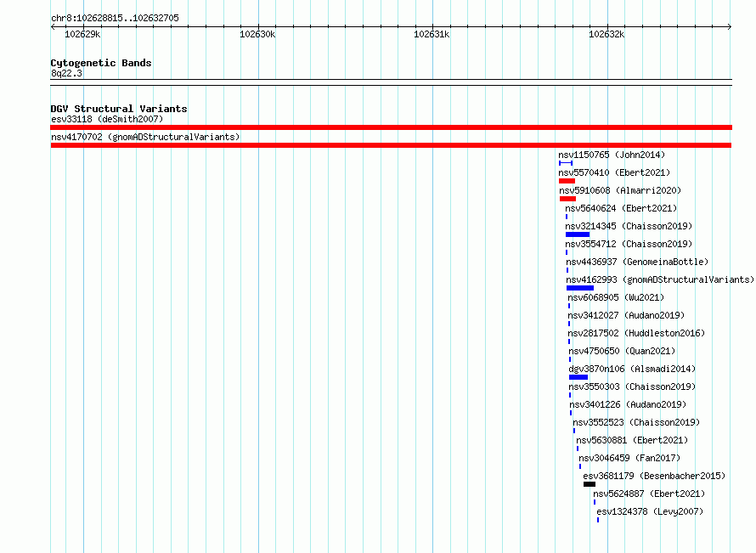The width and height of the screenshot is (756, 553).
Task: Click esv1324378 (Levy2007) label
Action: 650,511
